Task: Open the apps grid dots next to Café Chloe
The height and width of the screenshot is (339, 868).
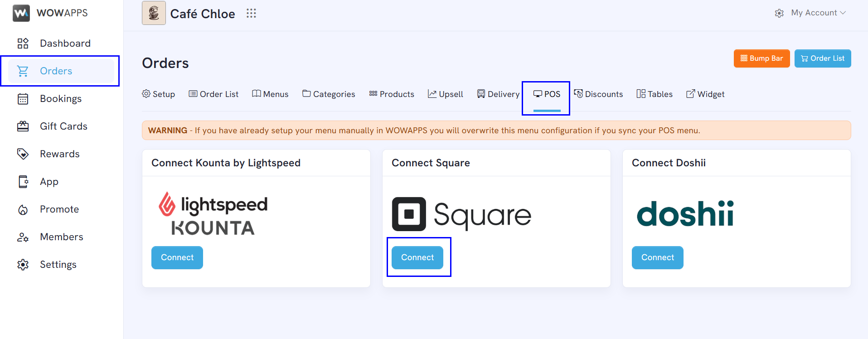Action: click(251, 13)
